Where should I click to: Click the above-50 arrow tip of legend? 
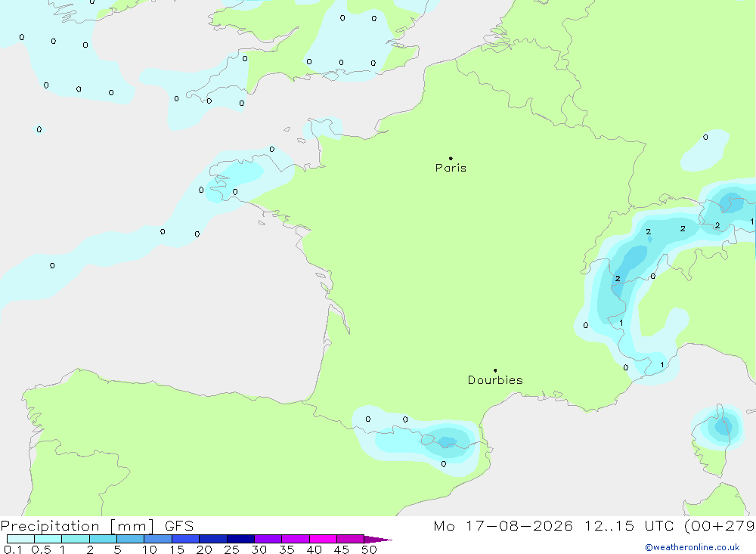[x=378, y=540]
